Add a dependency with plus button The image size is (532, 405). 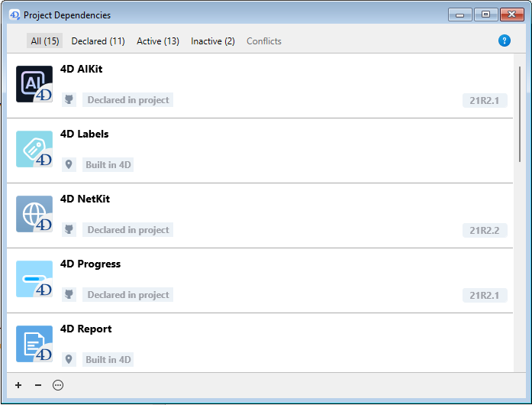[18, 385]
